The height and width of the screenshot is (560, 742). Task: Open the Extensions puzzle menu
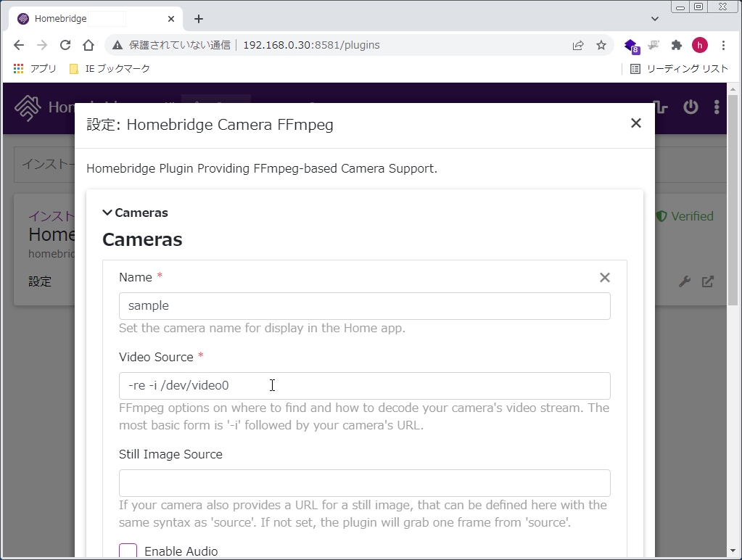click(x=677, y=45)
